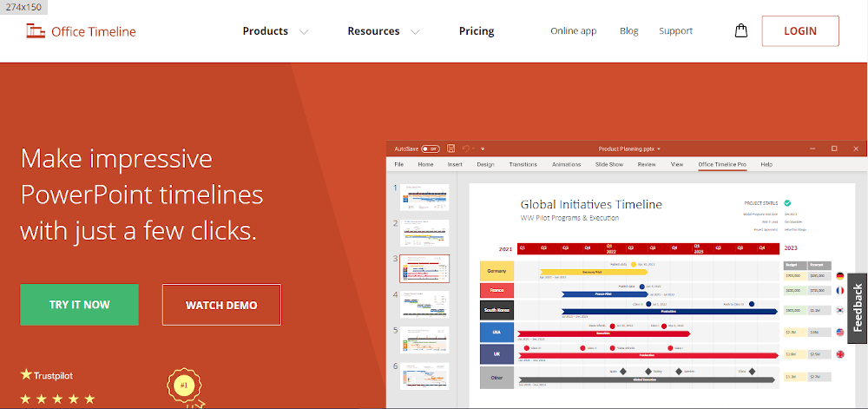Click the Germany flag icon
Viewport: 868px width, 409px height.
(839, 275)
